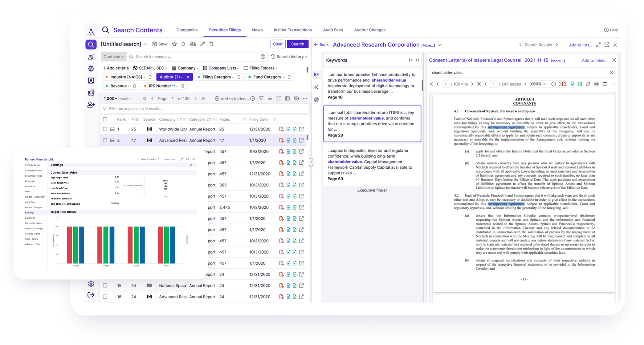Image resolution: width=644 pixels, height=345 pixels.
Task: Click Add to lists... link
Action: [x=580, y=45]
